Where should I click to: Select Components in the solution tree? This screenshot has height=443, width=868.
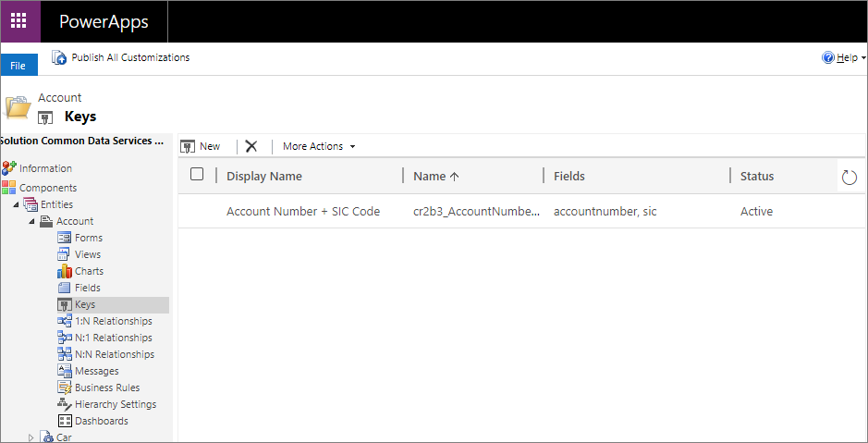[x=48, y=188]
